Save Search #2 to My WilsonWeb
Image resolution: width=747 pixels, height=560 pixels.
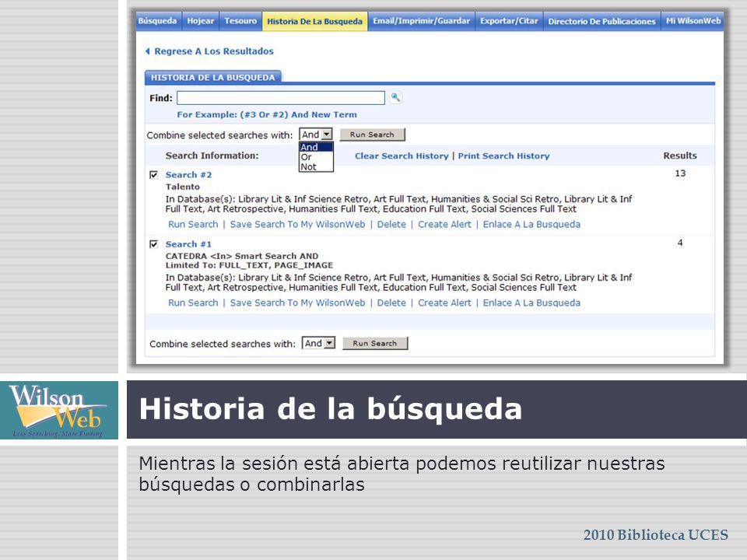pos(298,224)
